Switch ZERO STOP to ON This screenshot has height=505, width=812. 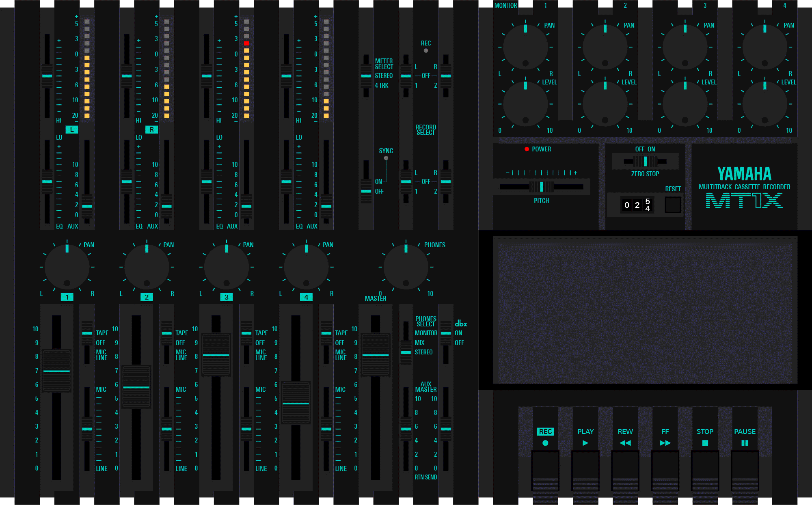tap(654, 161)
